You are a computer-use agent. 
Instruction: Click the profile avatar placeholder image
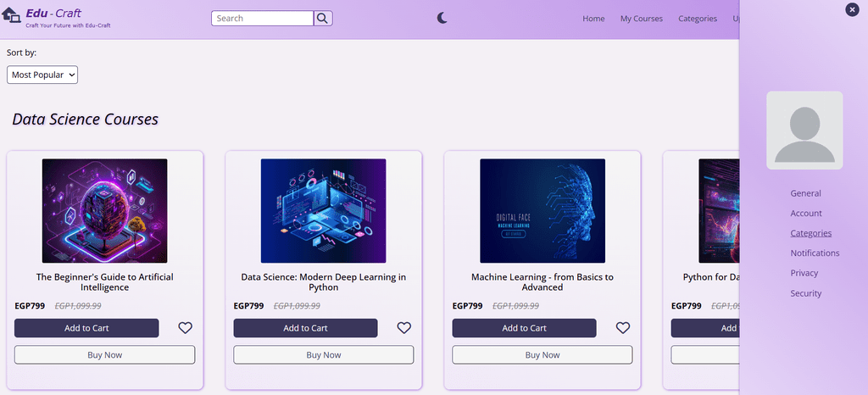click(x=804, y=131)
